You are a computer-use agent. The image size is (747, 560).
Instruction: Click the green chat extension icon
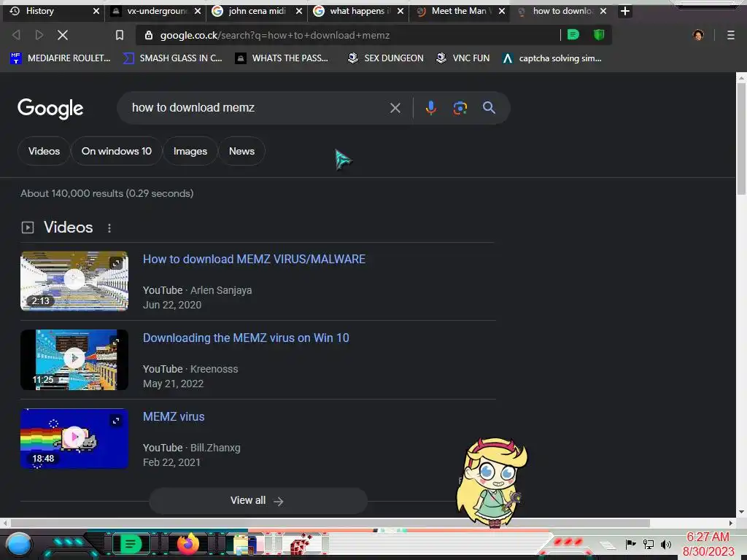tap(573, 35)
